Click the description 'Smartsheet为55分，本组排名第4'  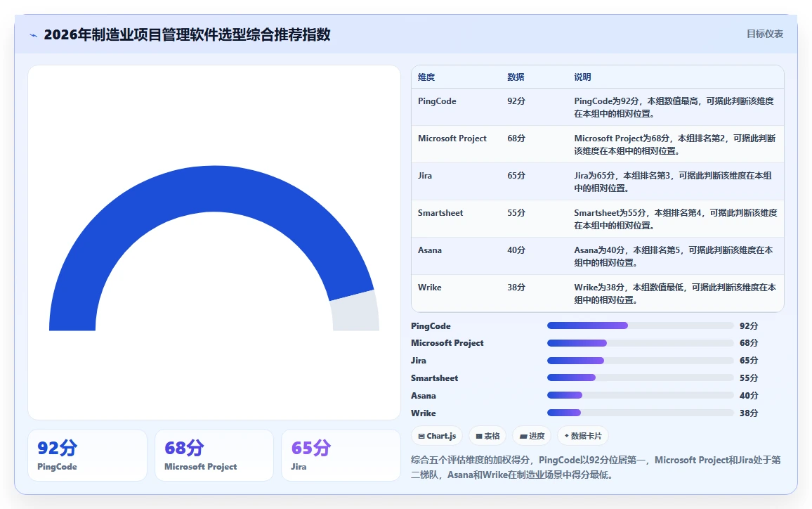point(675,219)
